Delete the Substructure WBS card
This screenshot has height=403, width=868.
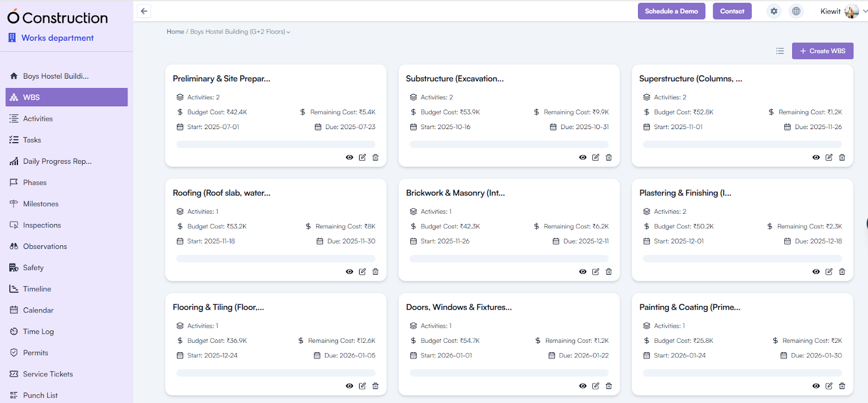pos(609,157)
